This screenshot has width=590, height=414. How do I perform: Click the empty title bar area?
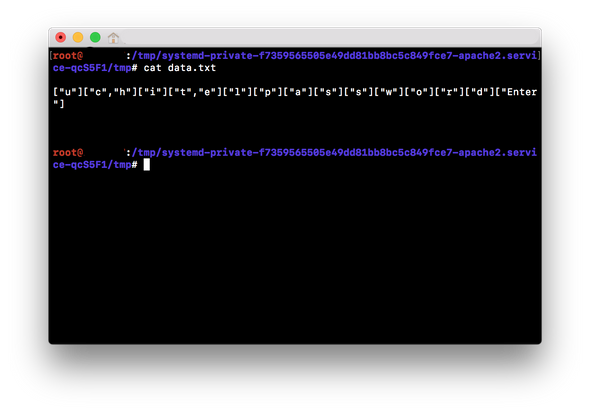coord(331,37)
